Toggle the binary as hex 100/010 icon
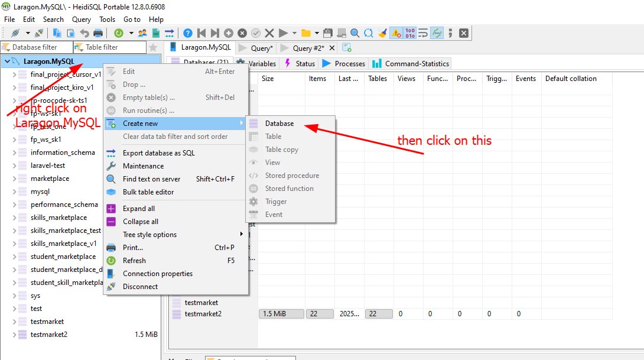The image size is (644, 360). tap(410, 33)
